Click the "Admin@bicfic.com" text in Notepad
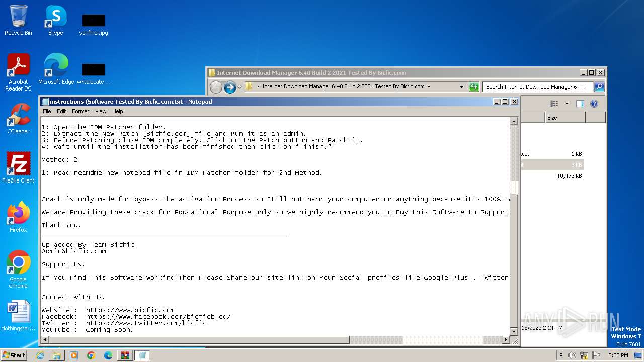The width and height of the screenshot is (644, 362). 73,251
